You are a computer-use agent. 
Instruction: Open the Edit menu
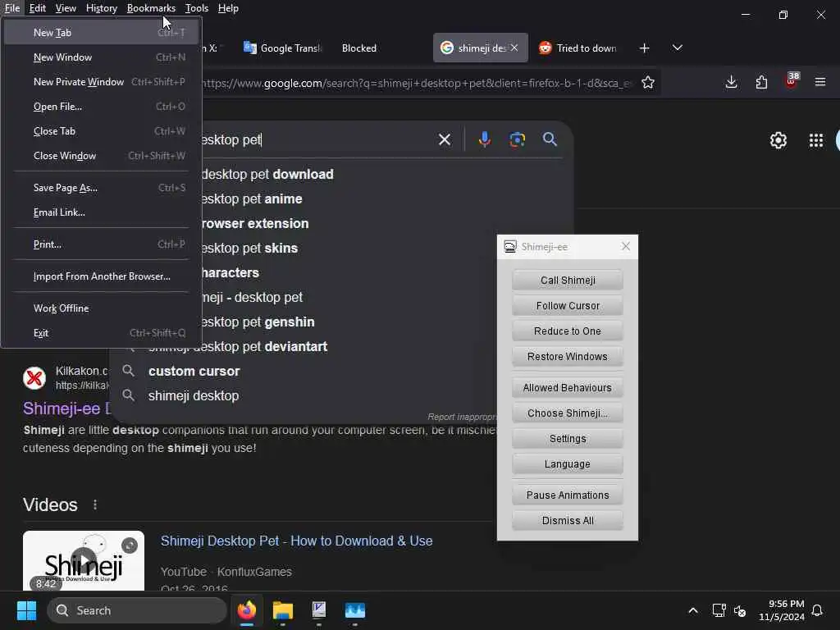click(38, 8)
